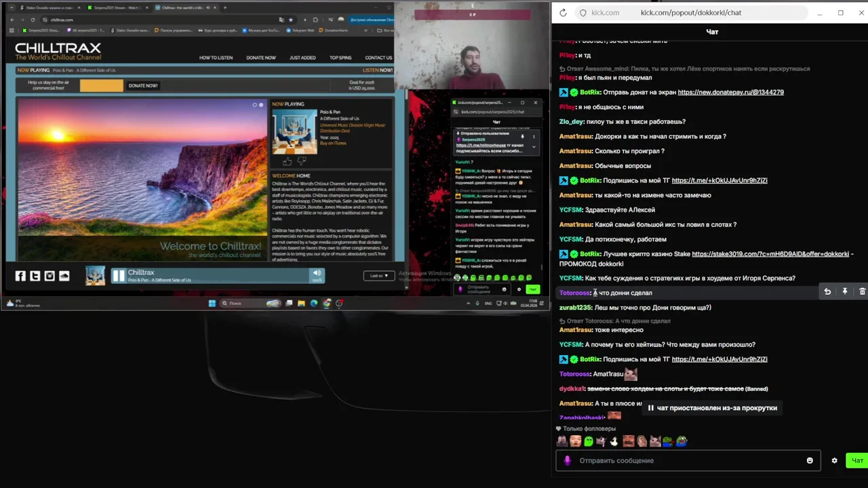Viewport: 868px width, 488px height.
Task: Bookmark page with the star icon
Action: coord(291,20)
